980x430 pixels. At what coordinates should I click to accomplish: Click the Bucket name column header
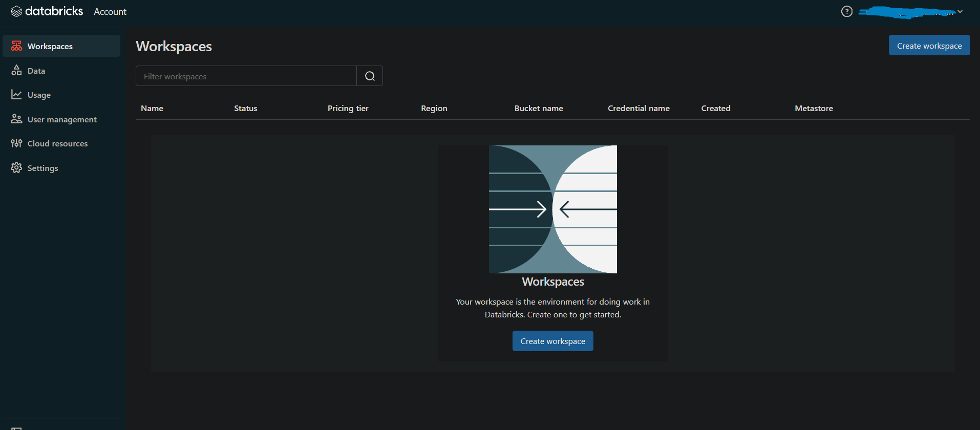pyautogui.click(x=539, y=109)
